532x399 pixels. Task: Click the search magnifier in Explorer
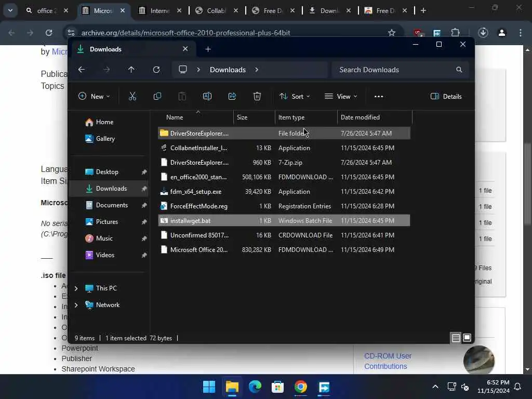pos(459,70)
